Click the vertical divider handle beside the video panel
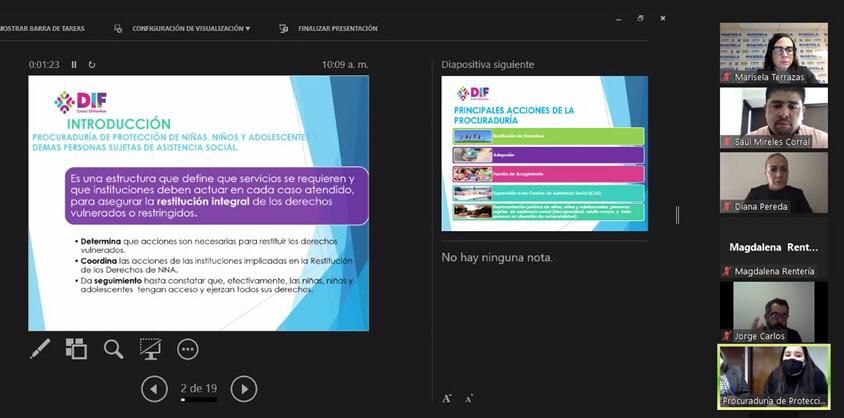844x418 pixels. (x=678, y=215)
